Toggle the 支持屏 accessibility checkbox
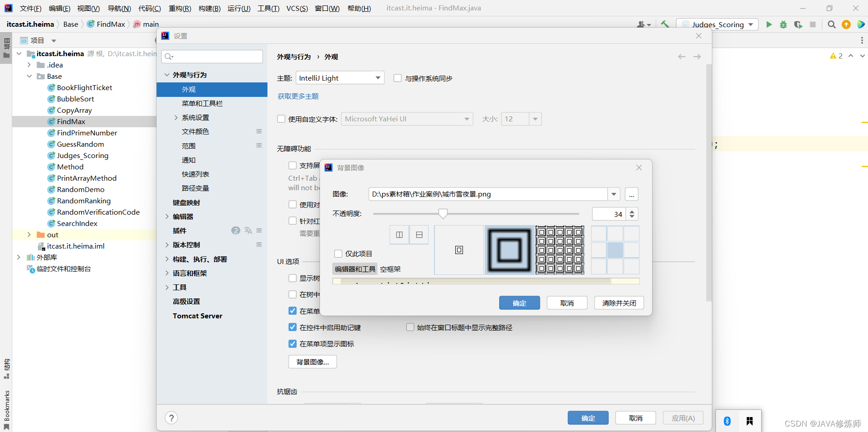 point(292,165)
